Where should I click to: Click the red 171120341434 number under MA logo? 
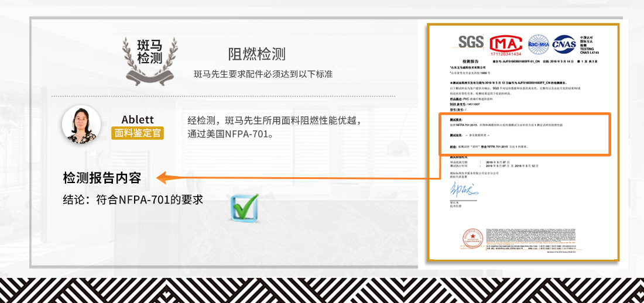click(x=505, y=53)
